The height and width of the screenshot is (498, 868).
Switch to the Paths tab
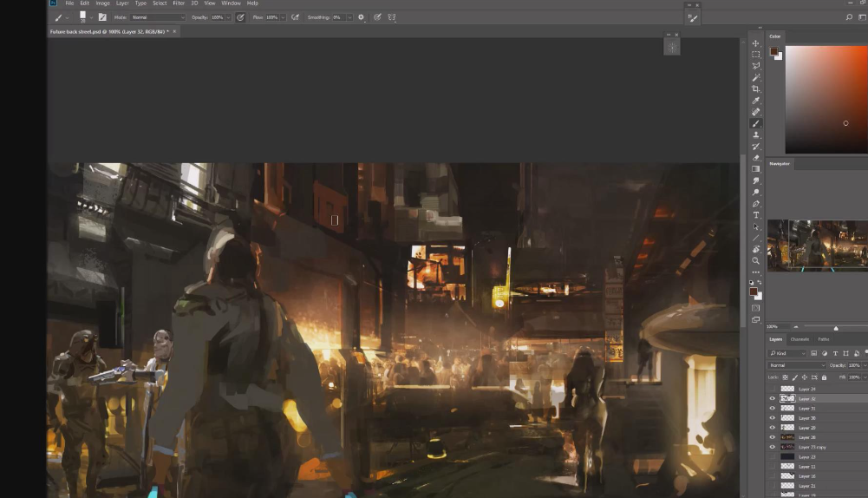824,339
